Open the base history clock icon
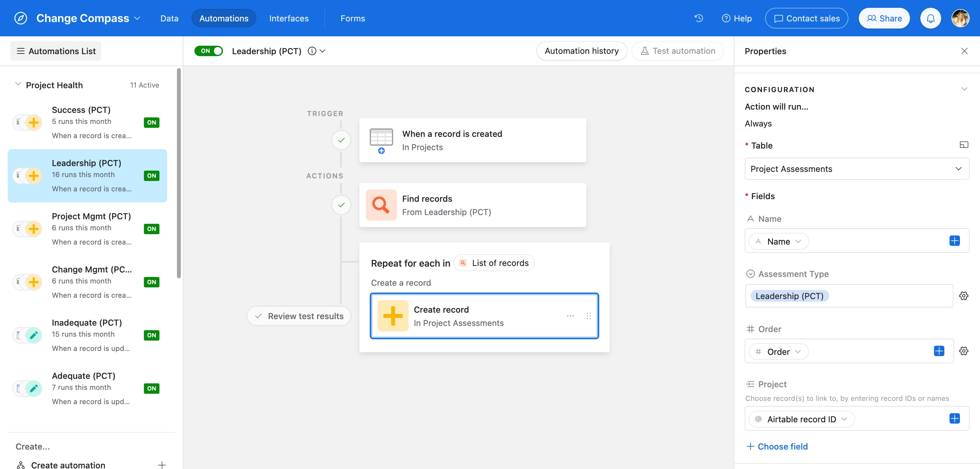980x469 pixels. pyautogui.click(x=698, y=18)
